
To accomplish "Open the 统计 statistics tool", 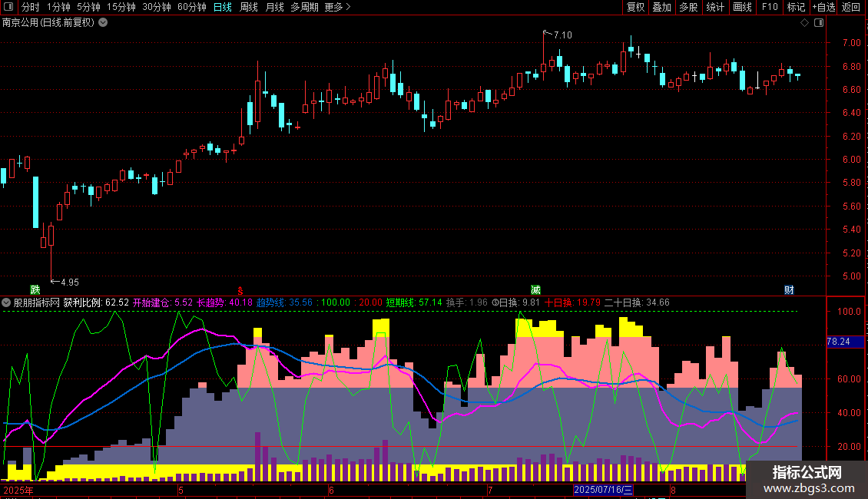I will pyautogui.click(x=714, y=7).
